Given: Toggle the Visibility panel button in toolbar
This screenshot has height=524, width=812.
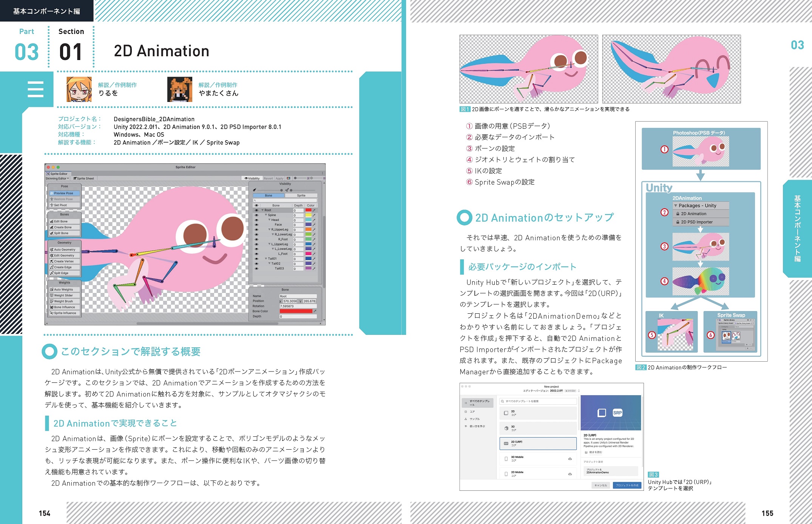Looking at the screenshot, I should click(x=252, y=178).
